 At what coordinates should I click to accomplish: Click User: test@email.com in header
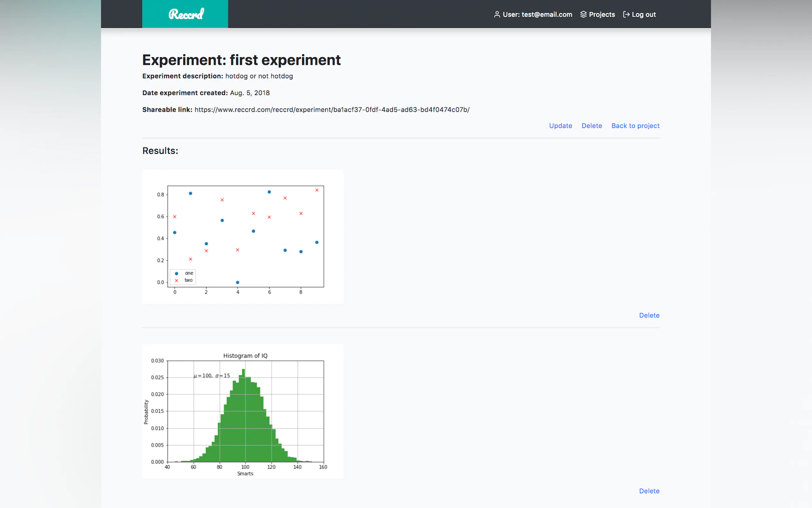click(x=537, y=14)
